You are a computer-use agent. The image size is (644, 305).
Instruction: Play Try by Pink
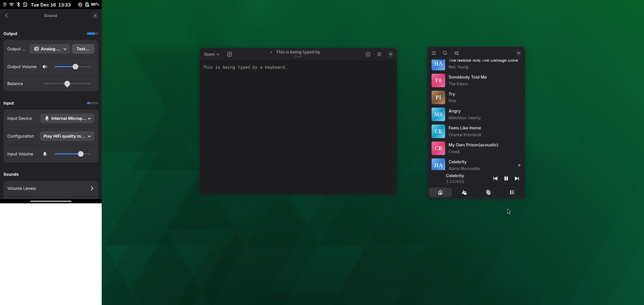click(476, 97)
